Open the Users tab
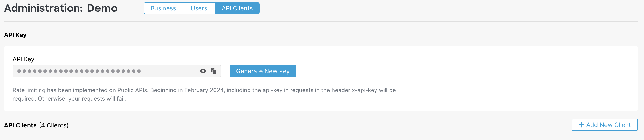644x140 pixels. click(x=199, y=8)
